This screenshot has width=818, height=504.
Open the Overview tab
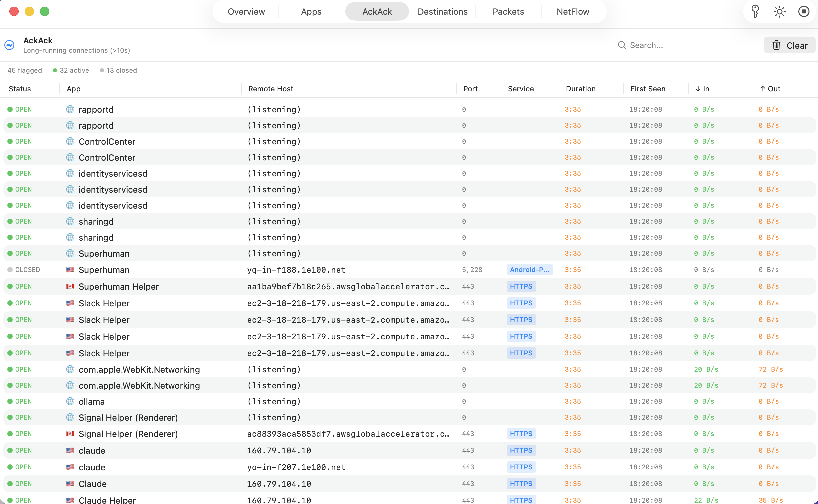246,12
